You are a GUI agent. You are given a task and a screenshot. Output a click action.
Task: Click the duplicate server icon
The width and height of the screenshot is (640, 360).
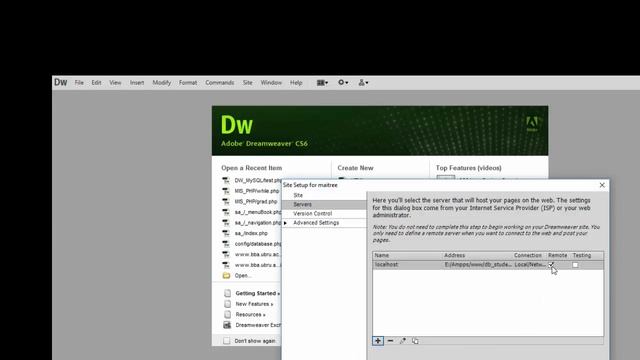pos(415,340)
